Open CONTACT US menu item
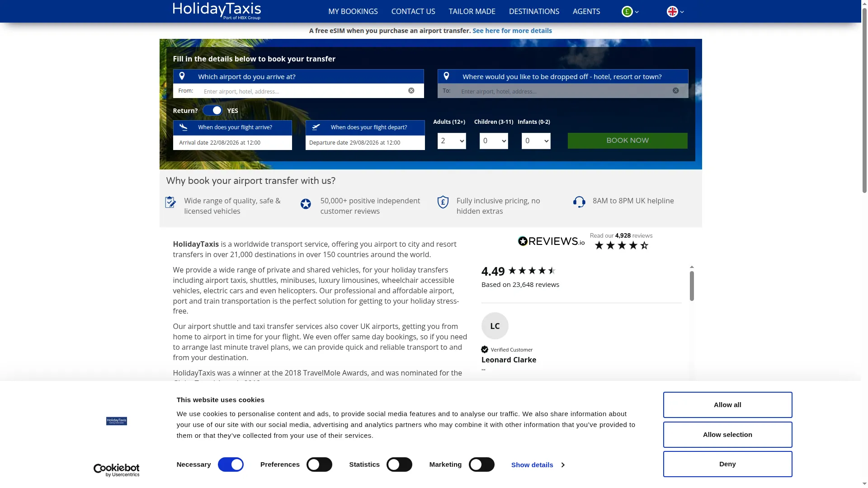Screen dimensions: 868x488 (x=413, y=11)
